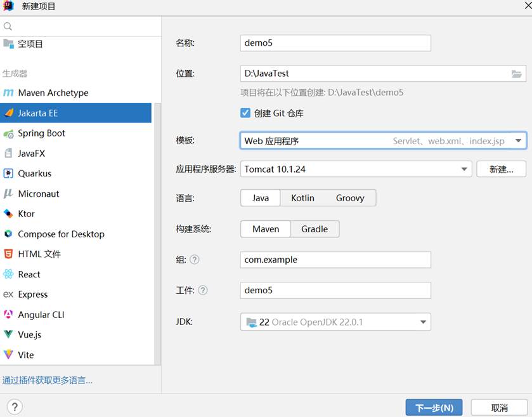Click the 取消 cancel button
532x417 pixels.
click(x=499, y=407)
